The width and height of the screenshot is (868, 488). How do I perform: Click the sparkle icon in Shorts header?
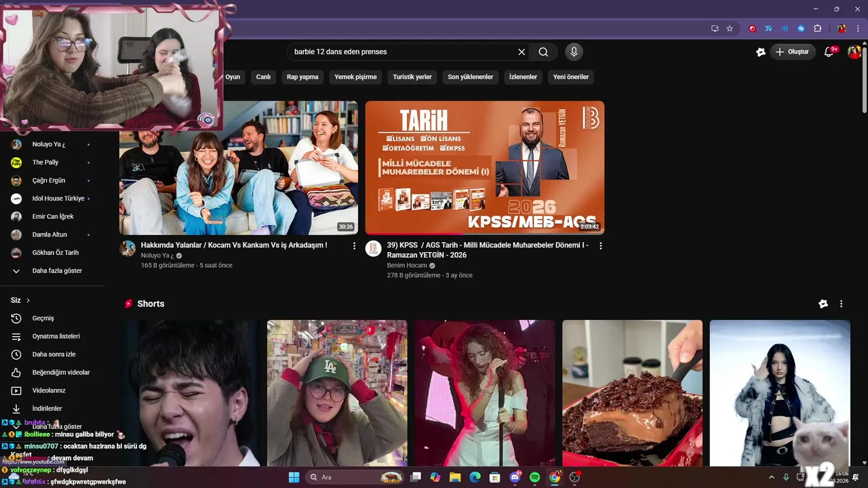tap(823, 304)
